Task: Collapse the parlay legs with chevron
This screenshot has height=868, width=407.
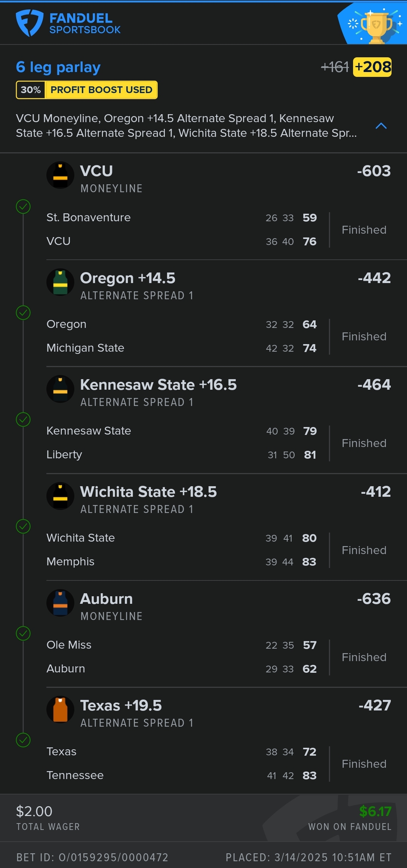Action: click(x=381, y=126)
